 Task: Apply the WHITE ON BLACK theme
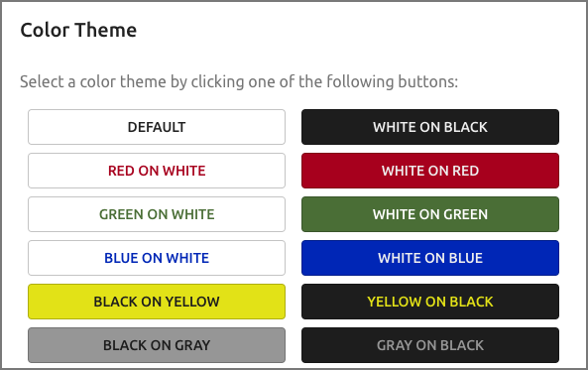point(430,127)
